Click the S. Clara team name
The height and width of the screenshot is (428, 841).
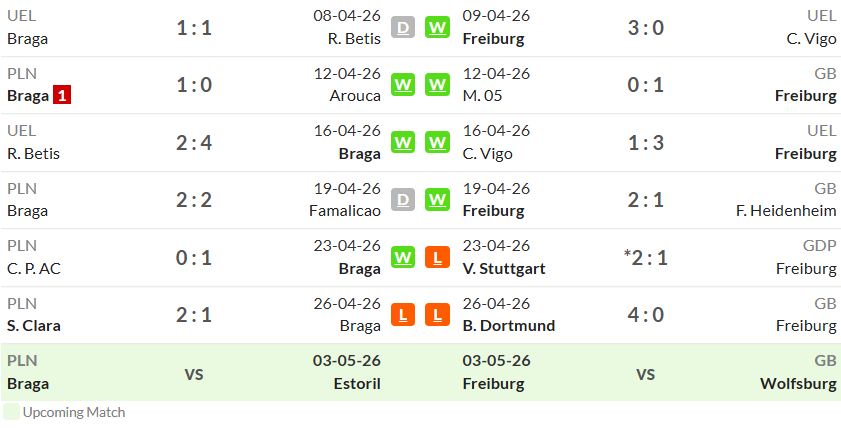click(x=34, y=326)
